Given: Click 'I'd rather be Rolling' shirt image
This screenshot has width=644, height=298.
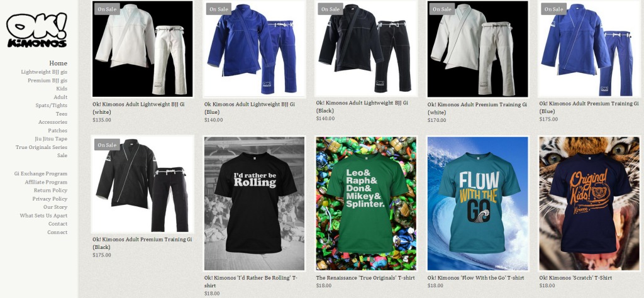Looking at the screenshot, I should (x=254, y=204).
